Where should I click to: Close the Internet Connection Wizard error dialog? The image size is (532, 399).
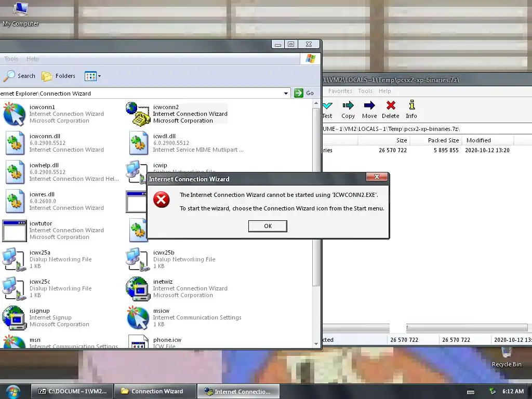pyautogui.click(x=377, y=177)
